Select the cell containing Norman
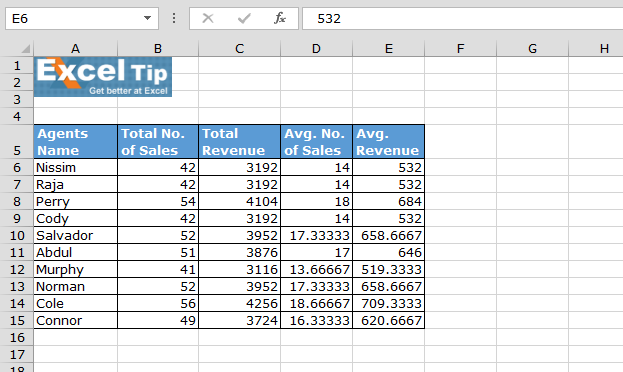 [75, 287]
